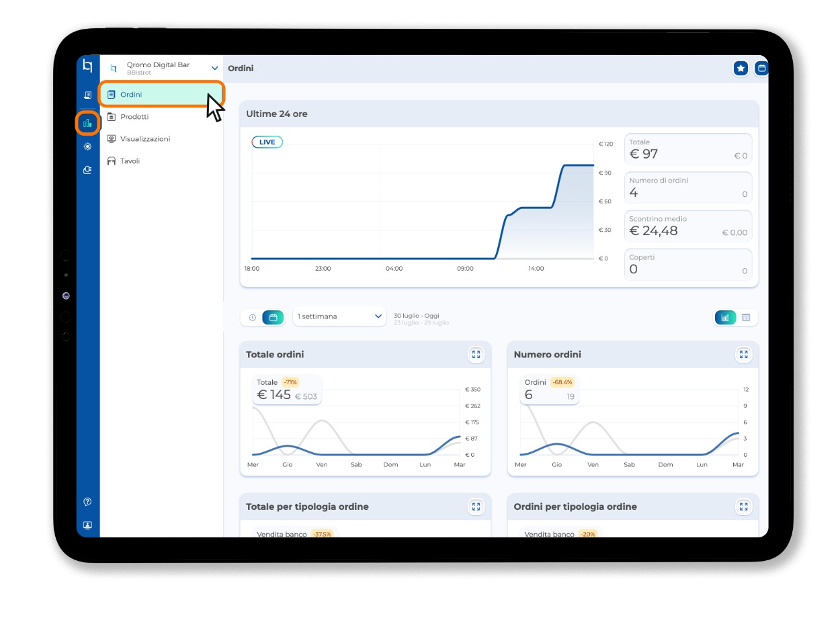
Task: Open the 1 settimana period dropdown
Action: [x=339, y=316]
